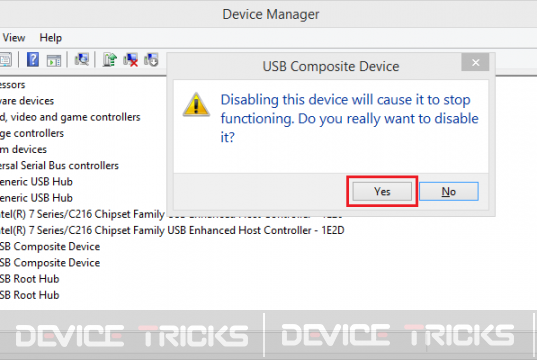
Task: Click the Disable device icon with down arrow
Action: coord(151,60)
